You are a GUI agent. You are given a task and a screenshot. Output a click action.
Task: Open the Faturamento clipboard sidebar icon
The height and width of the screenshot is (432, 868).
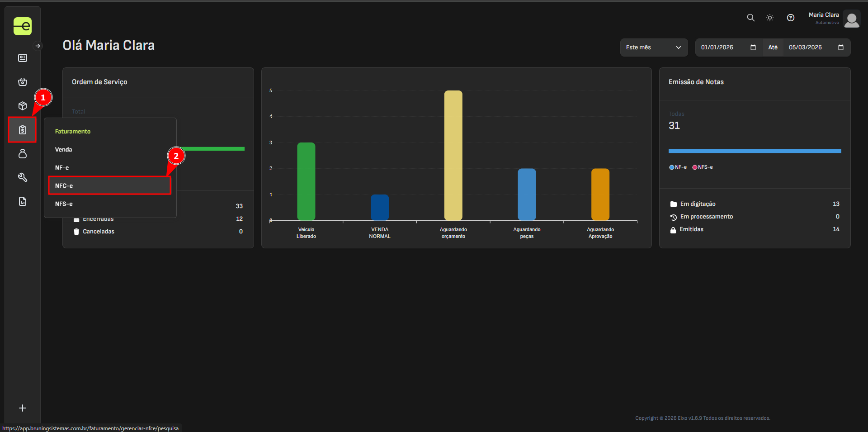(x=23, y=130)
